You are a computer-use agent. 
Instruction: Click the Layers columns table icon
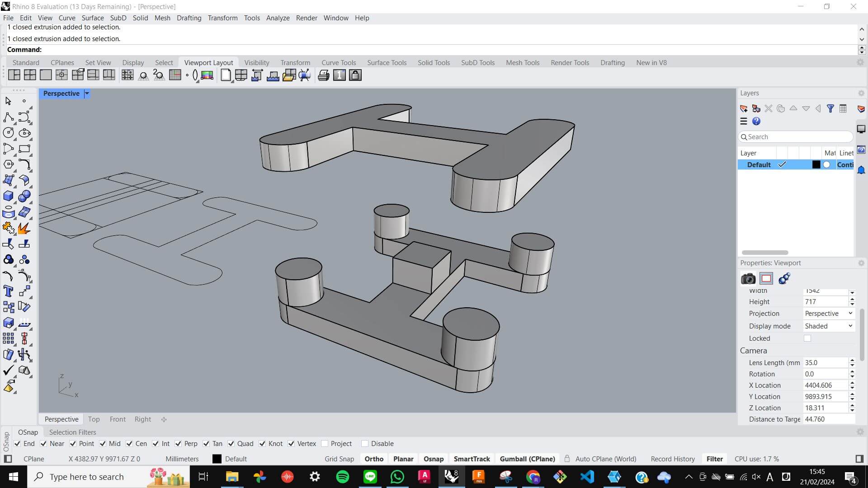[843, 108]
